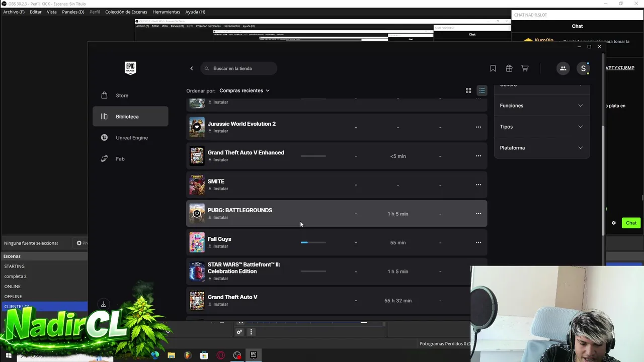Select Biblioteca in Epic sidebar

point(130,117)
